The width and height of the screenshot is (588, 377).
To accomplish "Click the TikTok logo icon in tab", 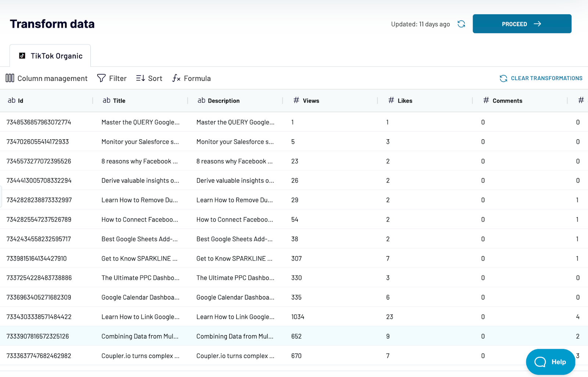I will pos(22,55).
